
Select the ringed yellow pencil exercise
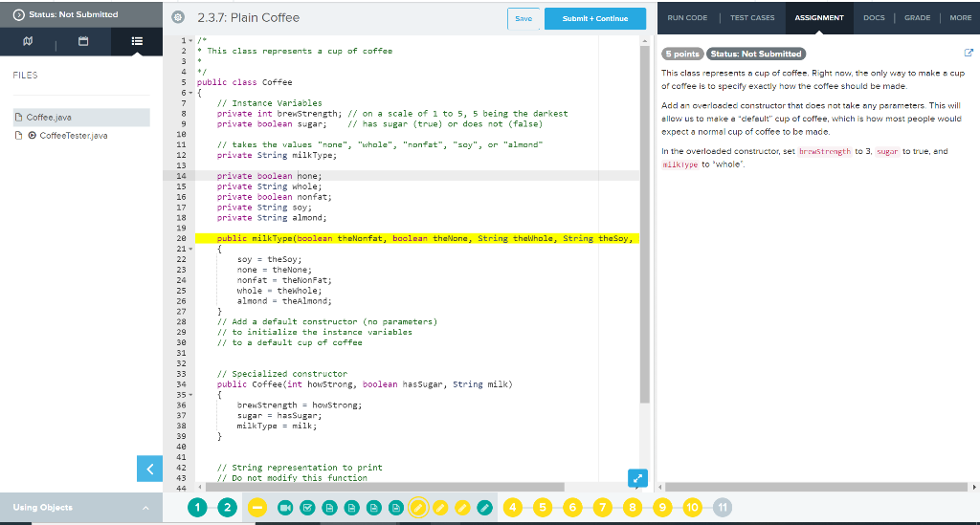click(x=418, y=508)
